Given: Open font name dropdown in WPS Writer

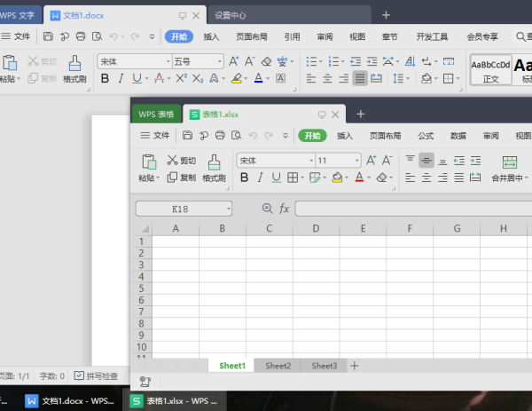Looking at the screenshot, I should coord(168,62).
